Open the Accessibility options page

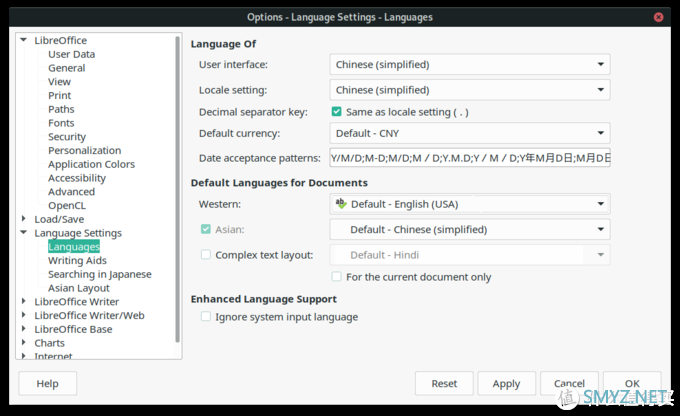pyautogui.click(x=77, y=178)
